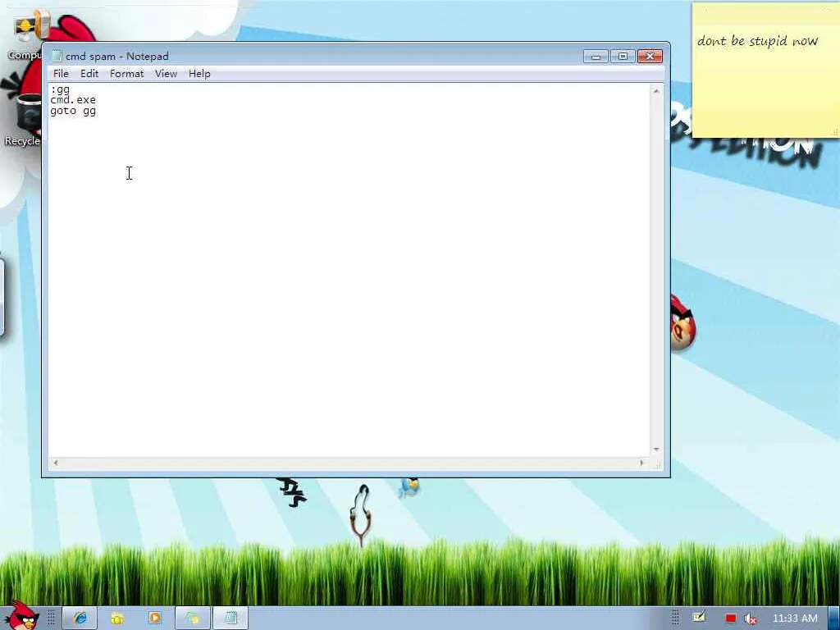The height and width of the screenshot is (630, 840).
Task: Click the 'dont be stupid now' sticky note text
Action: pyautogui.click(x=757, y=41)
